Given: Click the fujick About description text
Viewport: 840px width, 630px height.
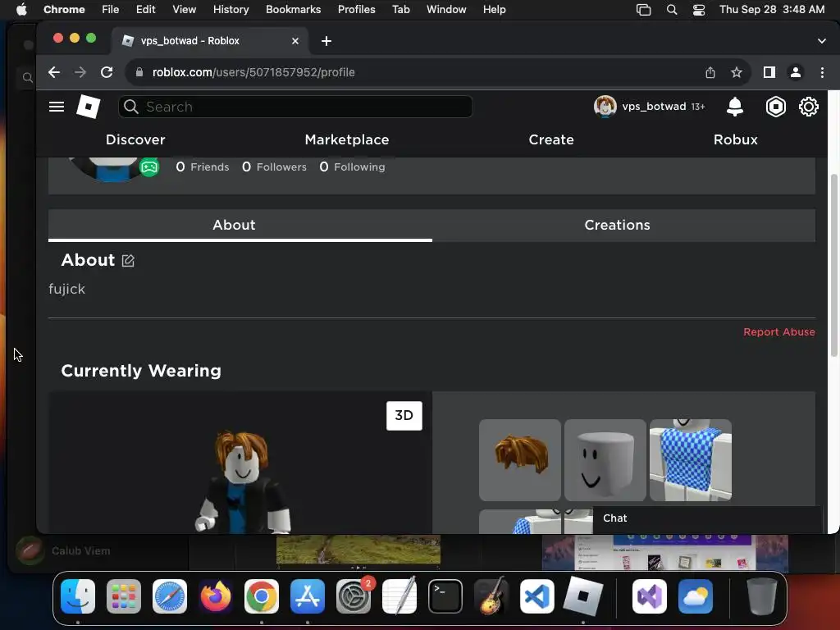Looking at the screenshot, I should point(67,290).
